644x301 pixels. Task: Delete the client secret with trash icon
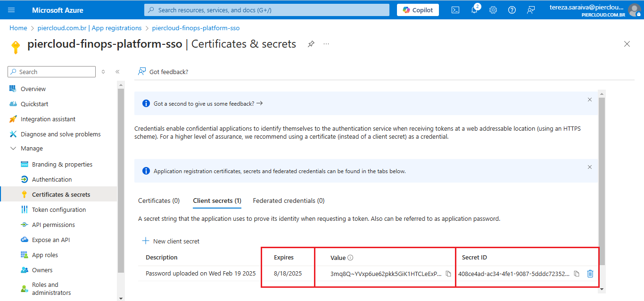pos(590,274)
